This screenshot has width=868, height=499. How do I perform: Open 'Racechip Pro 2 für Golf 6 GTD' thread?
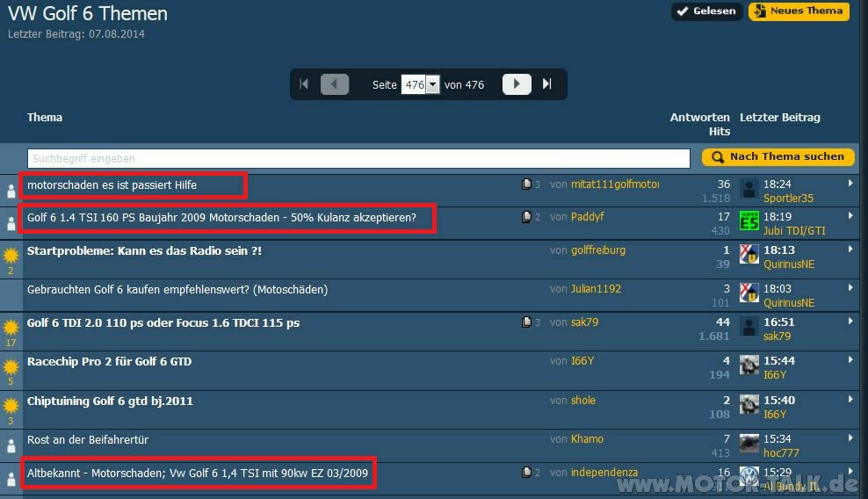point(109,361)
